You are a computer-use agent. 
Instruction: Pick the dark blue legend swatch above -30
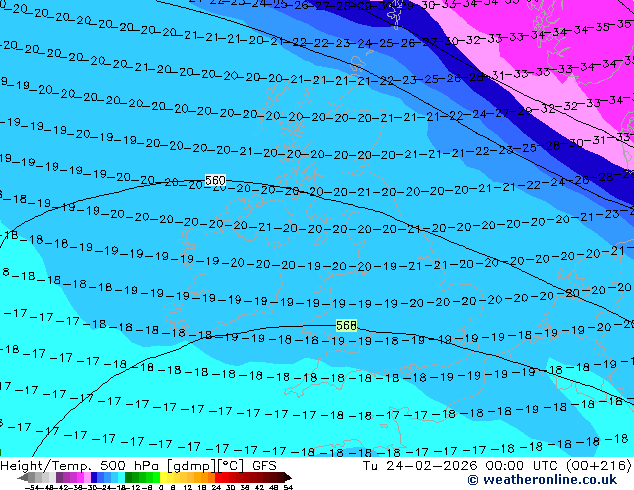point(94,477)
